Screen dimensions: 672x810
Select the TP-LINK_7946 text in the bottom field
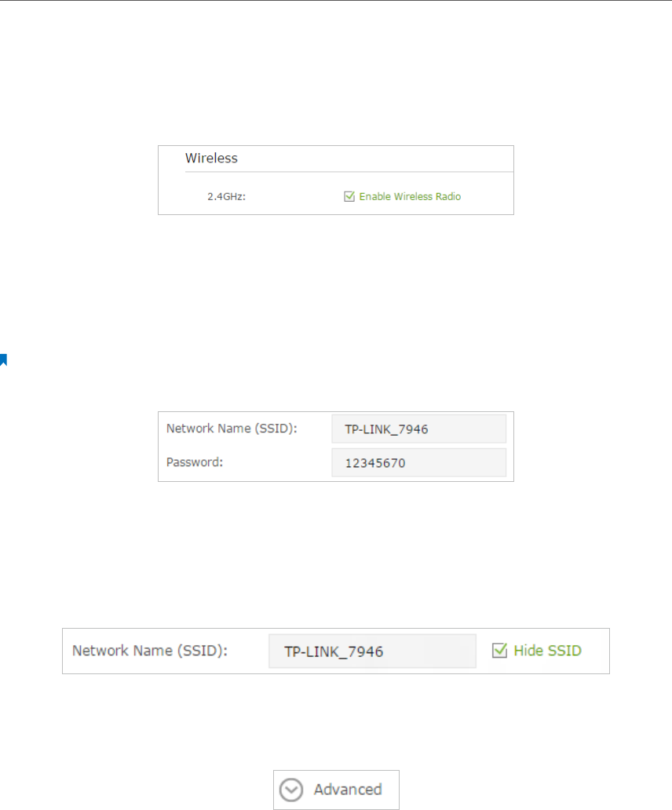click(334, 652)
